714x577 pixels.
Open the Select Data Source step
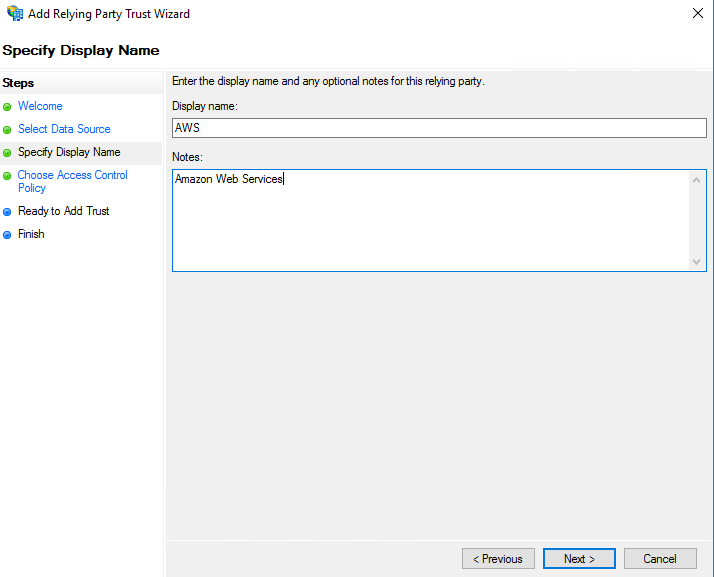point(64,129)
